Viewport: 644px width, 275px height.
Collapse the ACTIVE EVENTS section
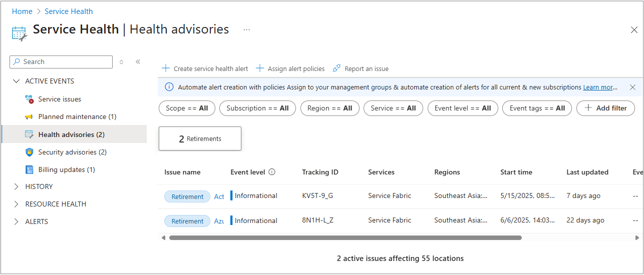(x=16, y=81)
